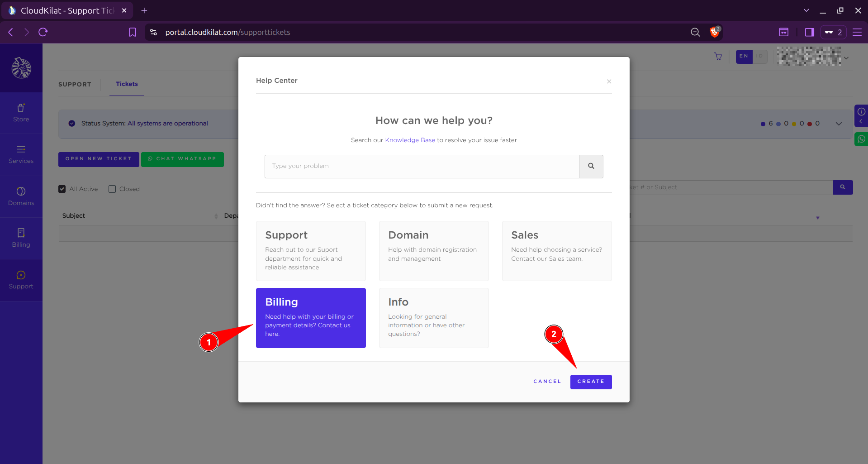868x464 pixels.
Task: Select the Info ticket category card
Action: (x=434, y=318)
